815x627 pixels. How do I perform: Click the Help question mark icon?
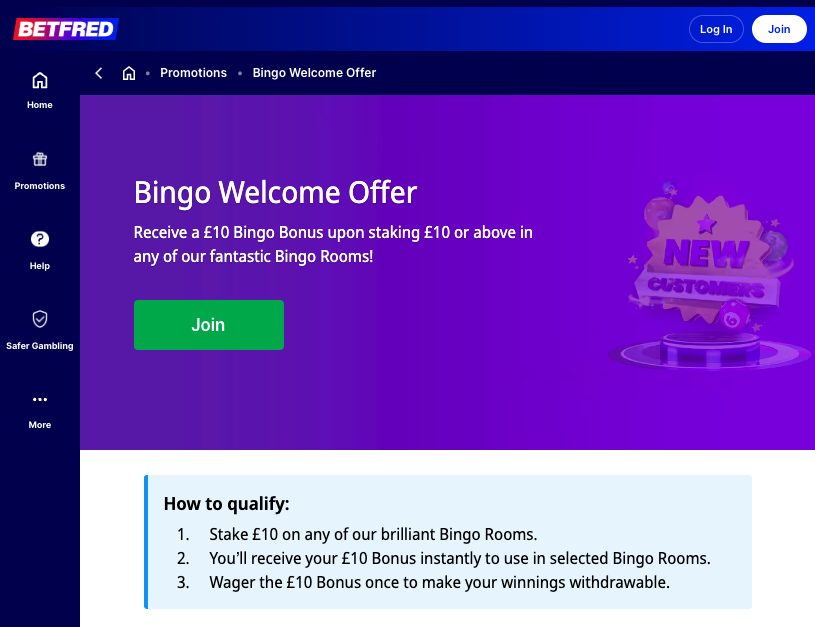coord(39,239)
